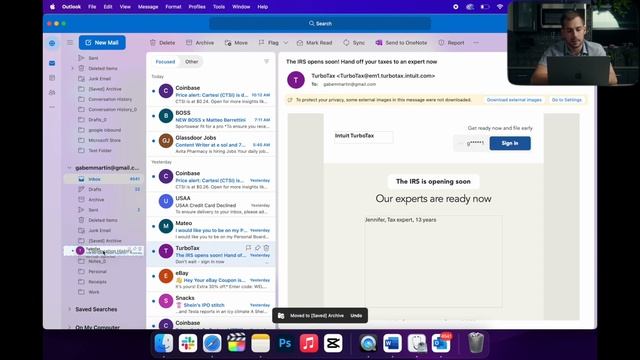Viewport: 640px width, 360px height.
Task: Toggle the unread dot on Snacks email
Action: point(153,301)
